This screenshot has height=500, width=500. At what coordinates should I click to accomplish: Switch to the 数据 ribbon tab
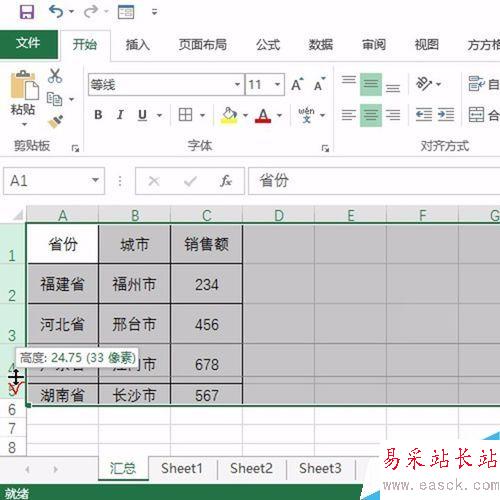tap(321, 45)
